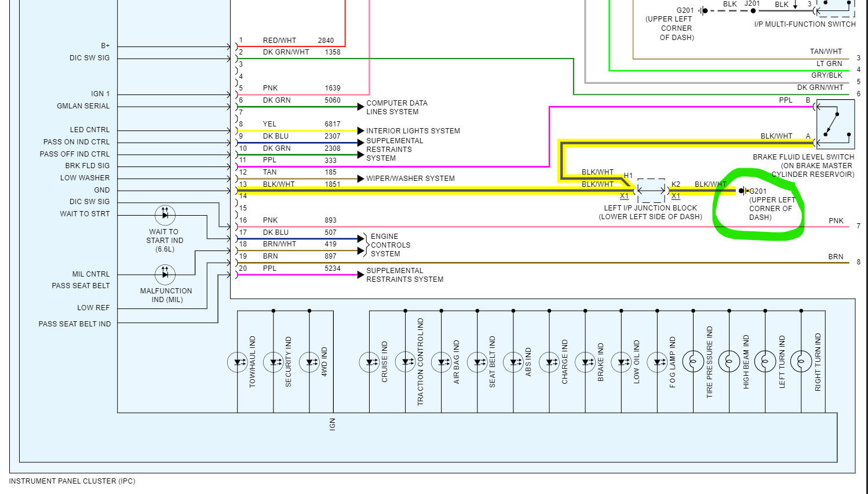Expand the WIPER/WASHER SYSTEM arrow
The image size is (868, 494).
click(360, 179)
